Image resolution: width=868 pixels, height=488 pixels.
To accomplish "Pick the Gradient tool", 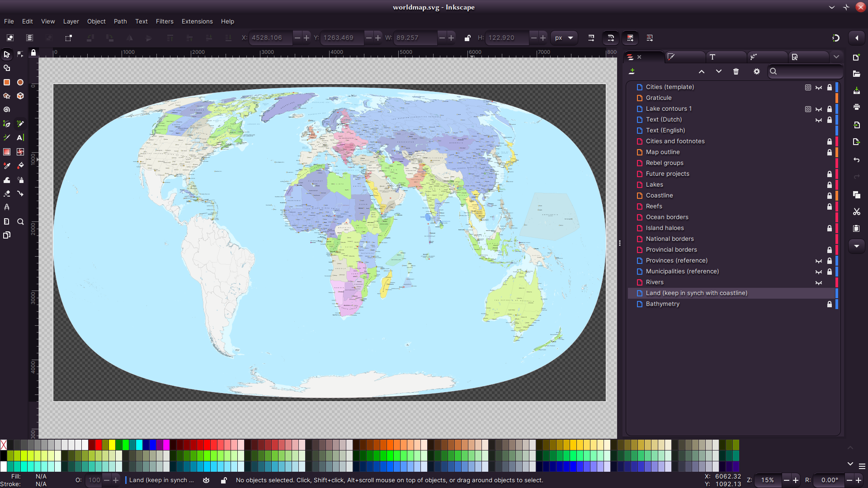I will coord(7,152).
